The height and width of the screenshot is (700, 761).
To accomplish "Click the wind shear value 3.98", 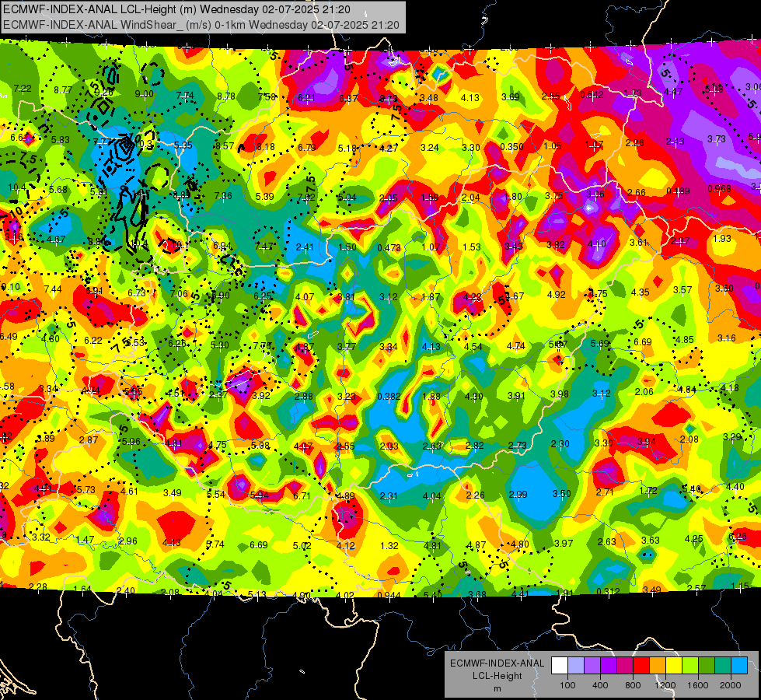I will click(x=559, y=394).
